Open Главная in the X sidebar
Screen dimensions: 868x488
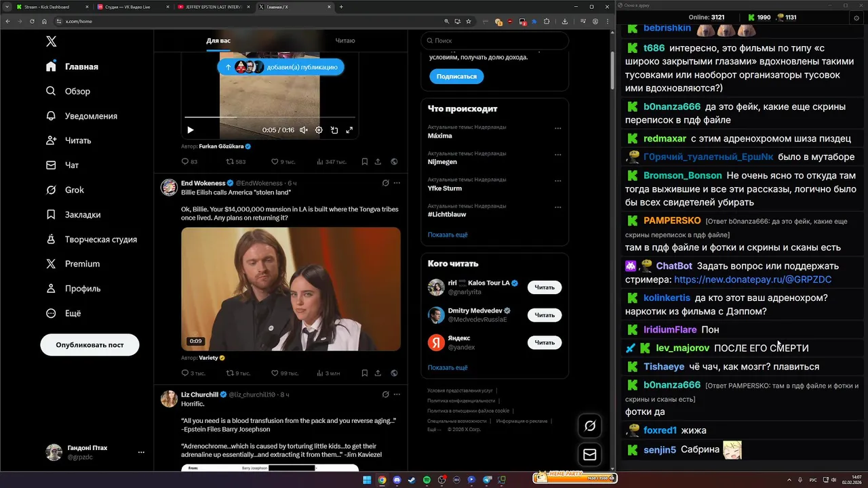73,66
